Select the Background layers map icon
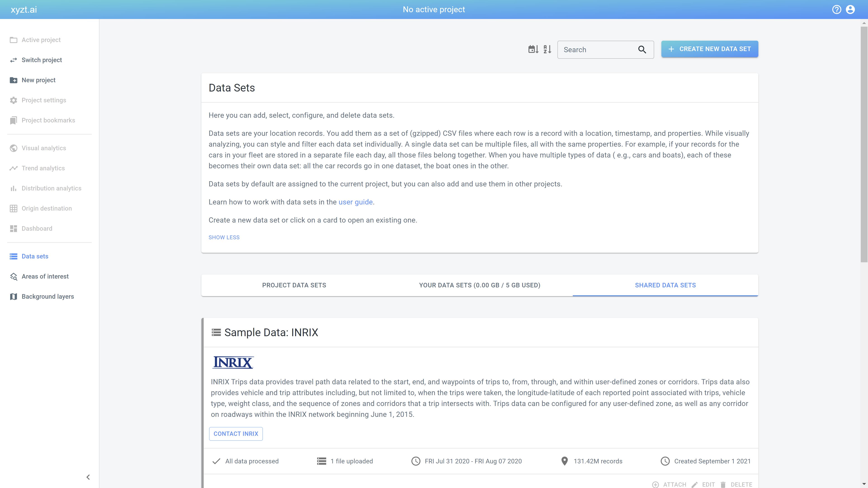868x488 pixels. [14, 297]
